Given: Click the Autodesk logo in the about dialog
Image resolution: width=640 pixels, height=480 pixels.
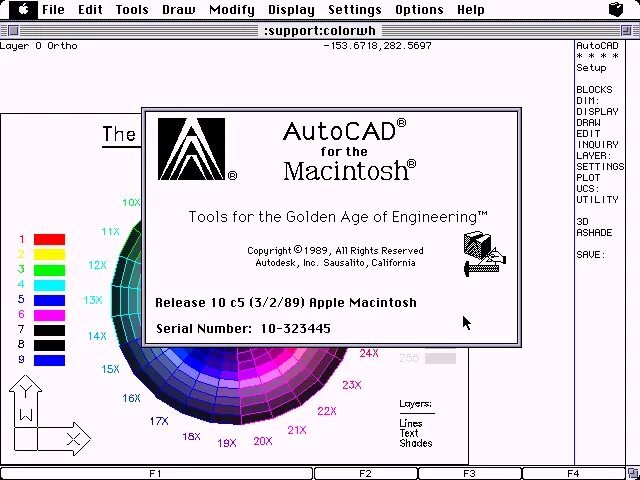Looking at the screenshot, I should [x=191, y=149].
